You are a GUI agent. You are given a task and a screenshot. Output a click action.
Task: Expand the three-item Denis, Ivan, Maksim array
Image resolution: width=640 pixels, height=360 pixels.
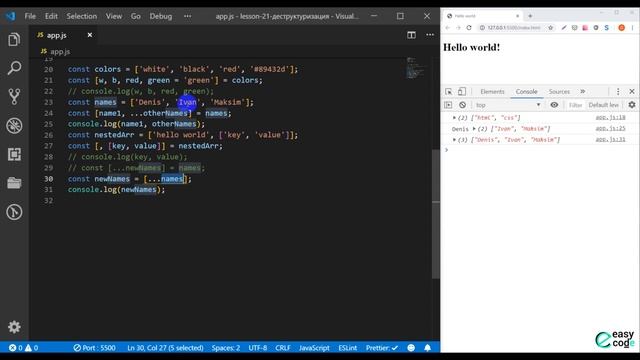click(x=454, y=140)
